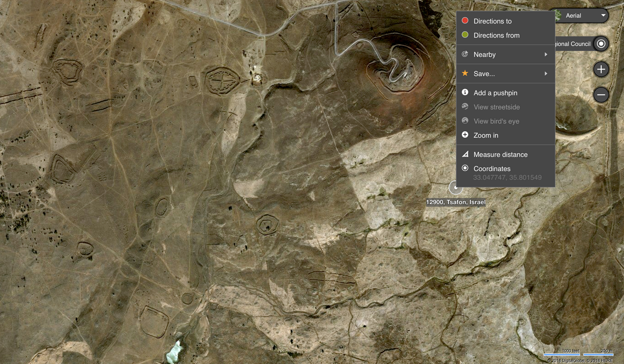624x364 pixels.
Task: Click Add a pushpin option
Action: [x=495, y=93]
